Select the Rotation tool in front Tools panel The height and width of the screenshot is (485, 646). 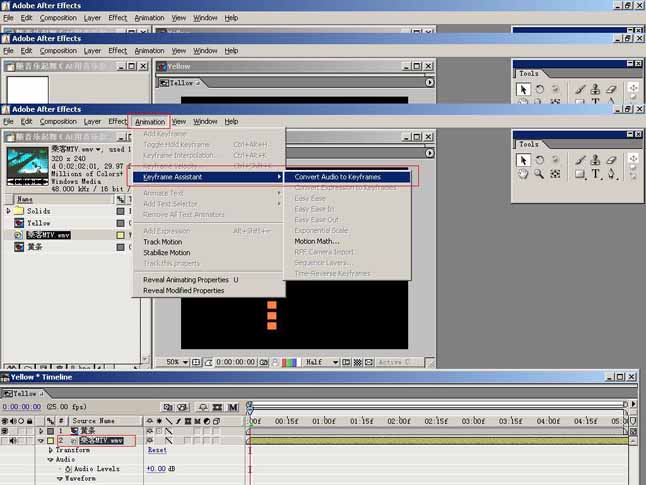click(539, 160)
